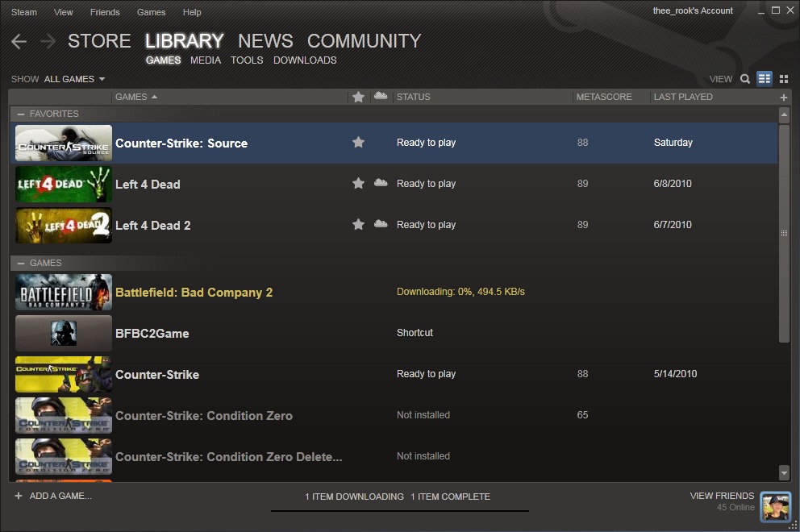
Task: Go forward with the forward arrow
Action: [48, 41]
